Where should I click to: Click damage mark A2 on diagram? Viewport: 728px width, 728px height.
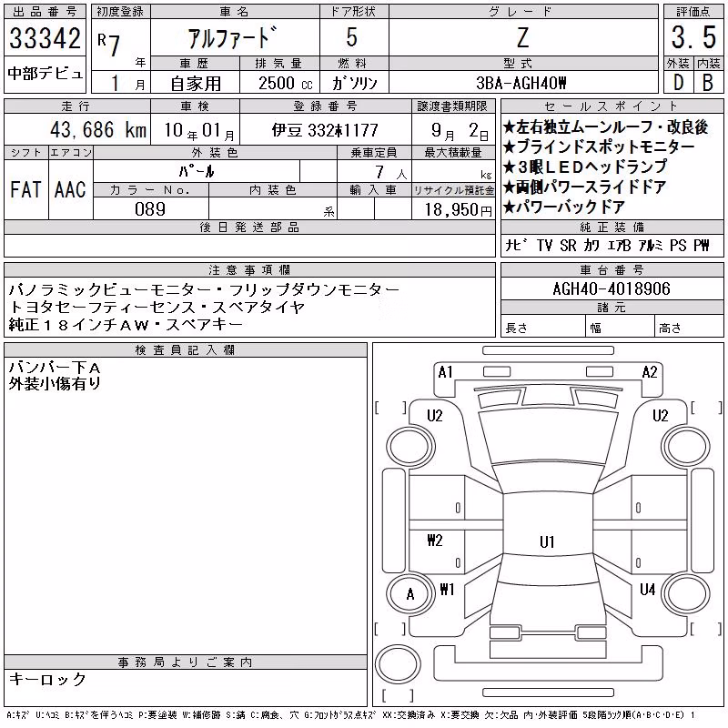pyautogui.click(x=650, y=372)
